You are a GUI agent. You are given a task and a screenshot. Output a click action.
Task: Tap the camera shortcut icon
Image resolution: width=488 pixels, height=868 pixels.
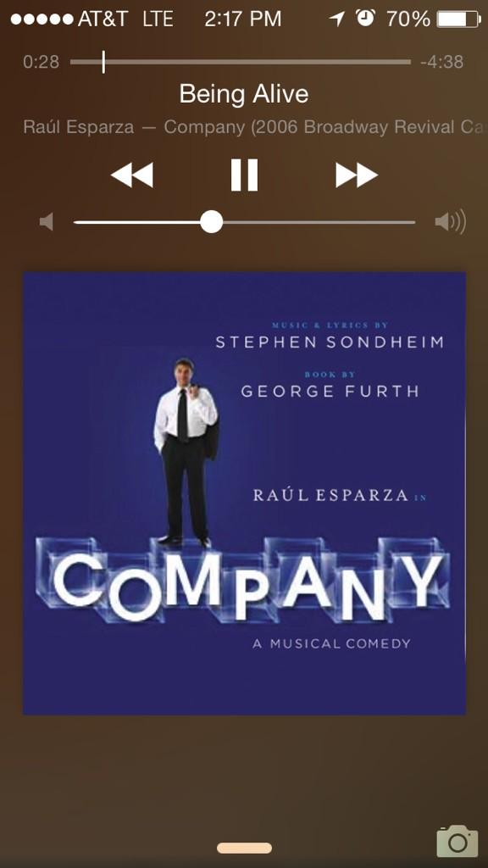click(x=457, y=841)
